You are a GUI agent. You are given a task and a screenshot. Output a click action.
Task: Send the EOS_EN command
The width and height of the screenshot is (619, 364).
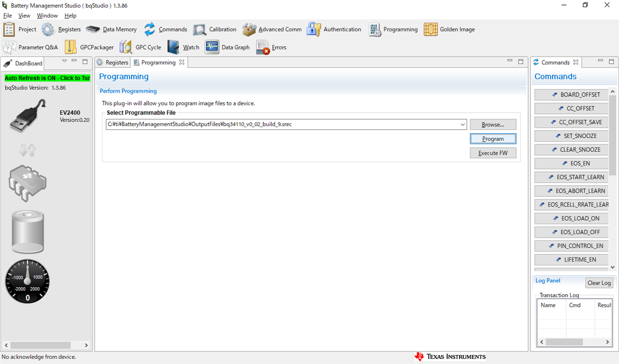coord(572,163)
